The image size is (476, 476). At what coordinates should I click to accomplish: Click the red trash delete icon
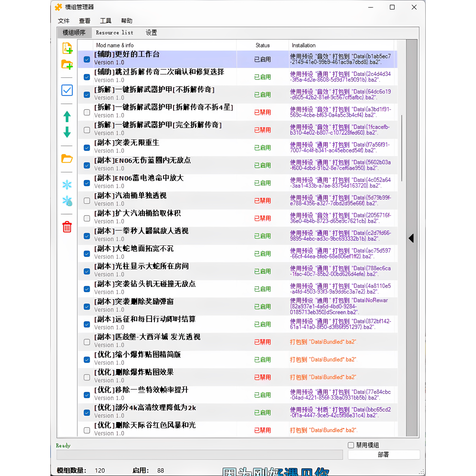click(67, 227)
